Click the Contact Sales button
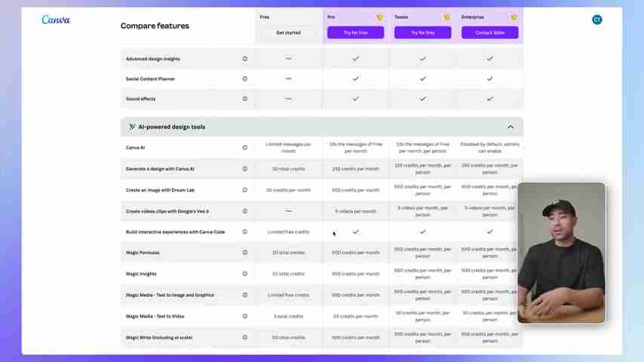This screenshot has height=362, width=644. [489, 32]
